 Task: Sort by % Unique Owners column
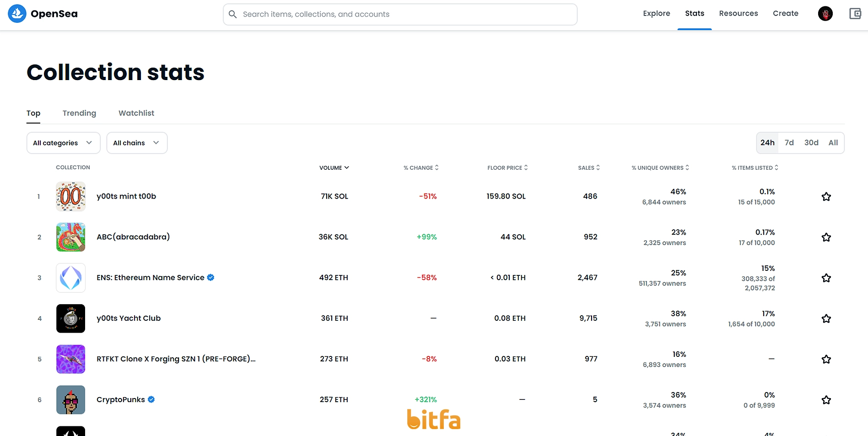click(x=660, y=168)
